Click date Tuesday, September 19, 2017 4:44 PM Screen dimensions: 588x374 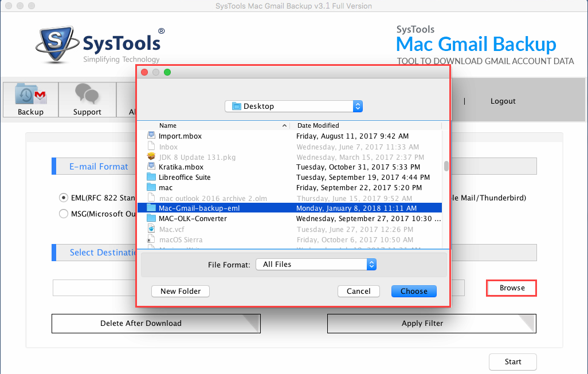363,177
